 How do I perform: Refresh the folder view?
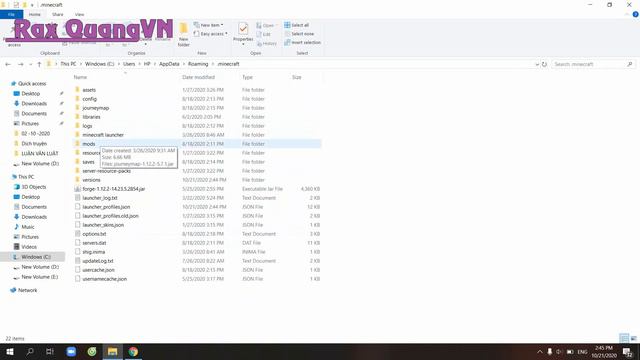[544, 64]
